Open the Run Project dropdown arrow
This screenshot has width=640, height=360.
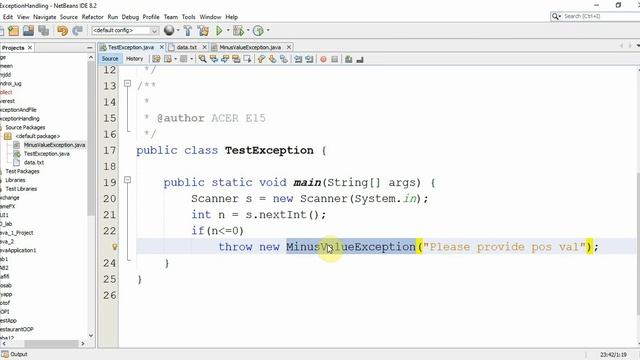pos(228,31)
